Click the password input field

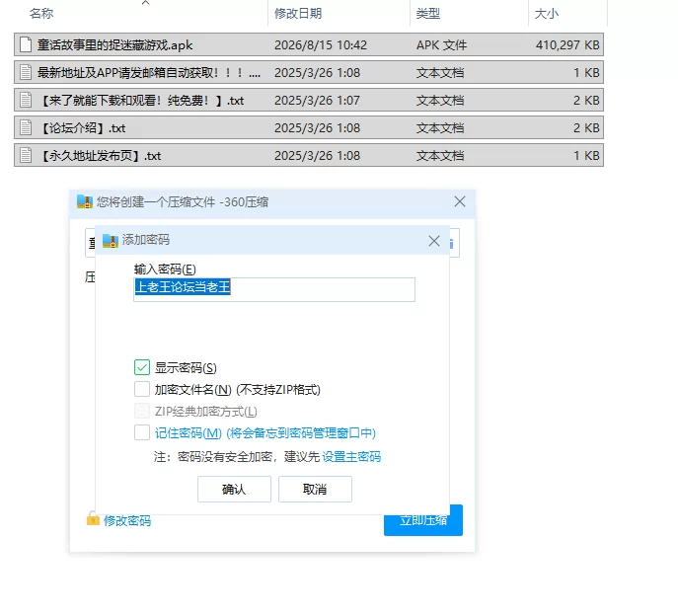click(x=274, y=289)
